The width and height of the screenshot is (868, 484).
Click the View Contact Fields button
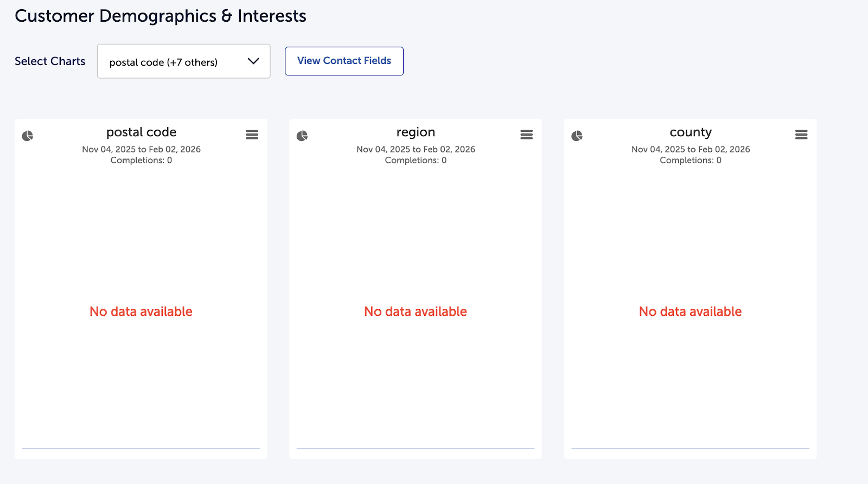pos(344,61)
